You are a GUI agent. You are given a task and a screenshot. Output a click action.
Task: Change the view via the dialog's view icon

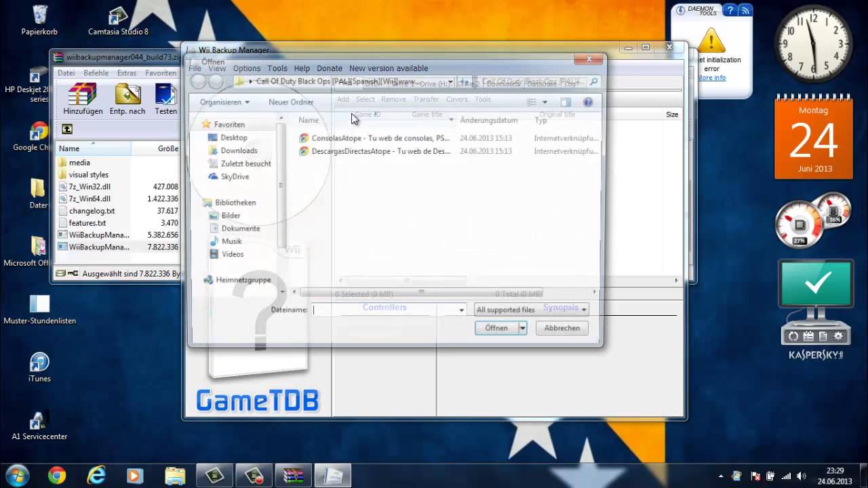coord(532,102)
